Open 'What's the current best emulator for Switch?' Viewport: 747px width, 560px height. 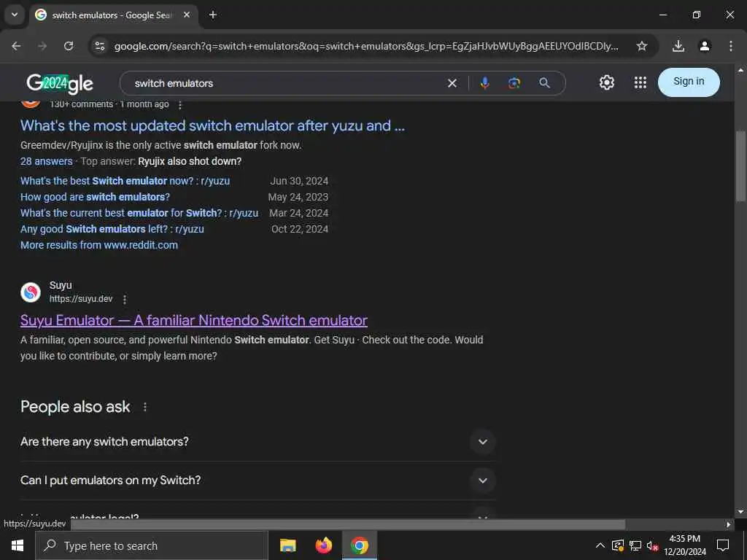point(139,213)
